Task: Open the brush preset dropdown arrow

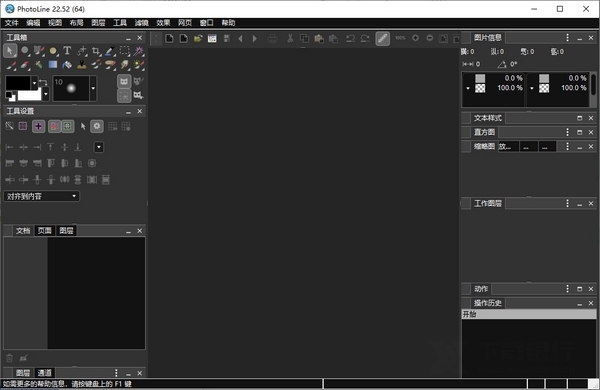Action: [93, 88]
